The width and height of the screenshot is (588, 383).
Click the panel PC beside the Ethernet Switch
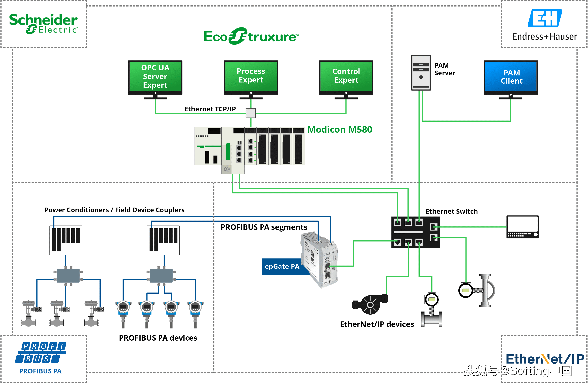(x=523, y=227)
